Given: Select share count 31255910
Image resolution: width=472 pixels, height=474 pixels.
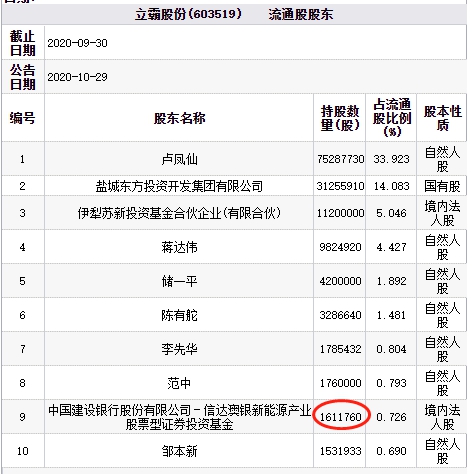Looking at the screenshot, I should (340, 186).
